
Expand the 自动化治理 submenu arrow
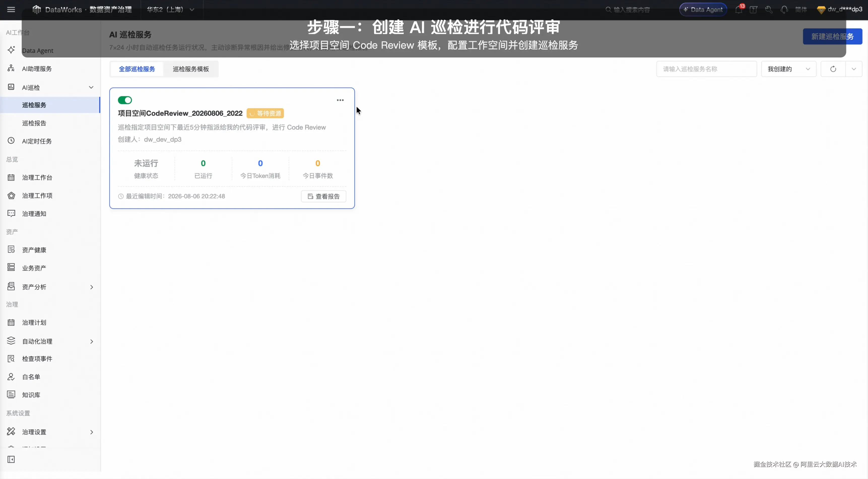pyautogui.click(x=91, y=341)
